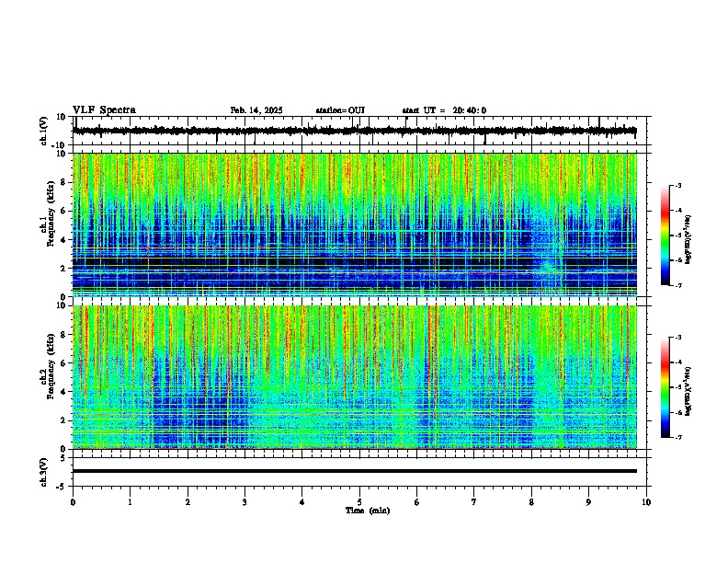728x563 pixels.
Task: Click tick label "3" on the time axis
Action: [245, 502]
